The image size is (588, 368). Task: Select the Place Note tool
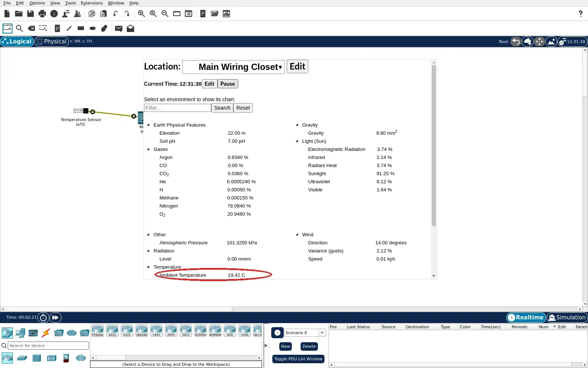coord(57,28)
